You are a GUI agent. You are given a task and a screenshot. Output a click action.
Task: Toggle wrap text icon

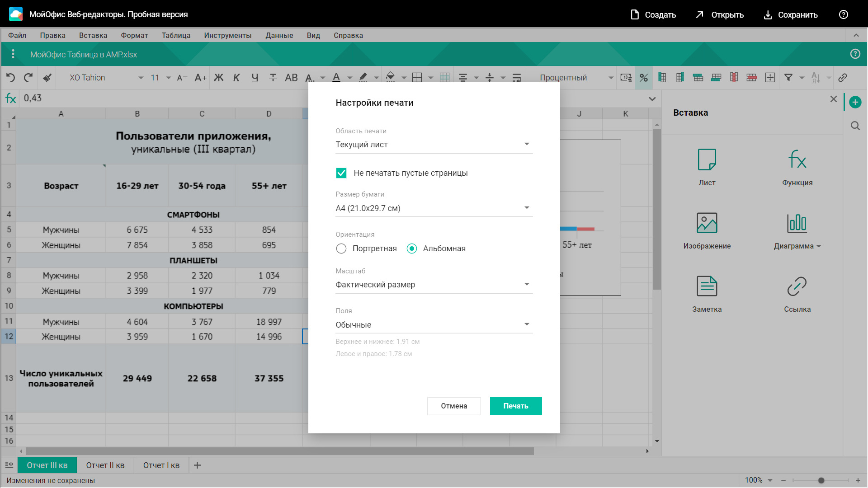(x=517, y=78)
